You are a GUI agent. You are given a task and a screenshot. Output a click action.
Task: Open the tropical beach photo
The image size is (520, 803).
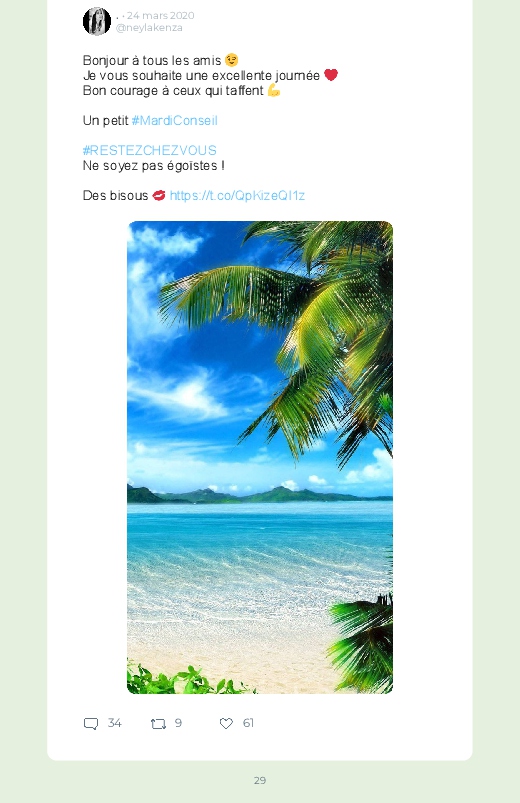tap(260, 457)
